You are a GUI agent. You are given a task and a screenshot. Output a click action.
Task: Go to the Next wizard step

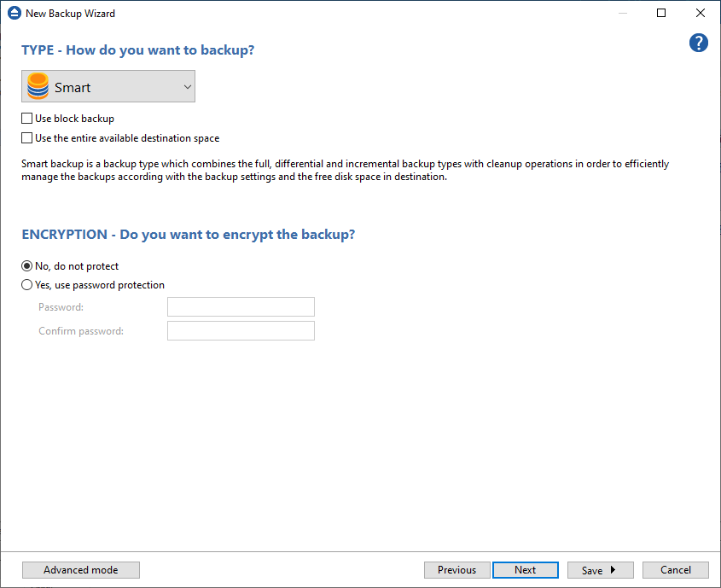pyautogui.click(x=526, y=570)
